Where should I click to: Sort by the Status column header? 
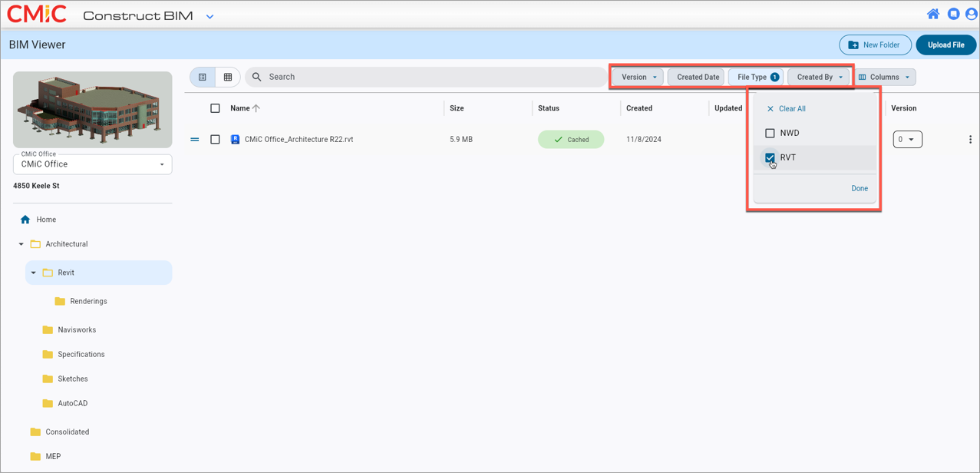coord(549,108)
